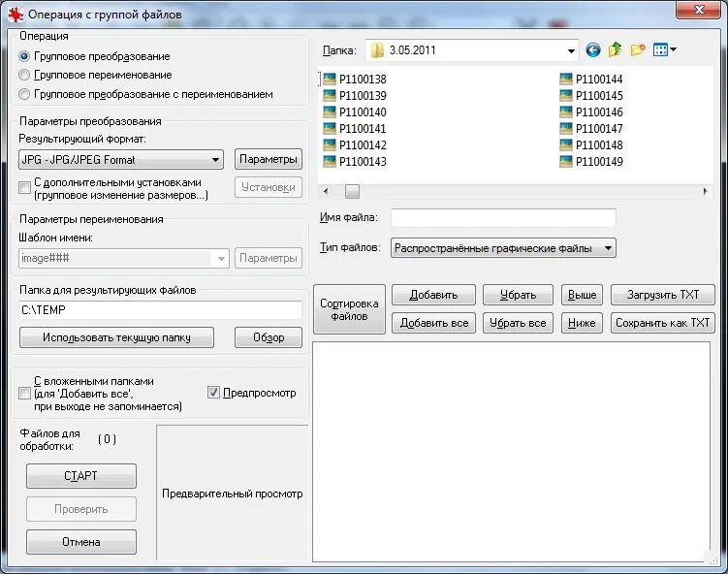Viewport: 728px width, 574px height.
Task: Select file P1100148 icon
Action: [566, 144]
